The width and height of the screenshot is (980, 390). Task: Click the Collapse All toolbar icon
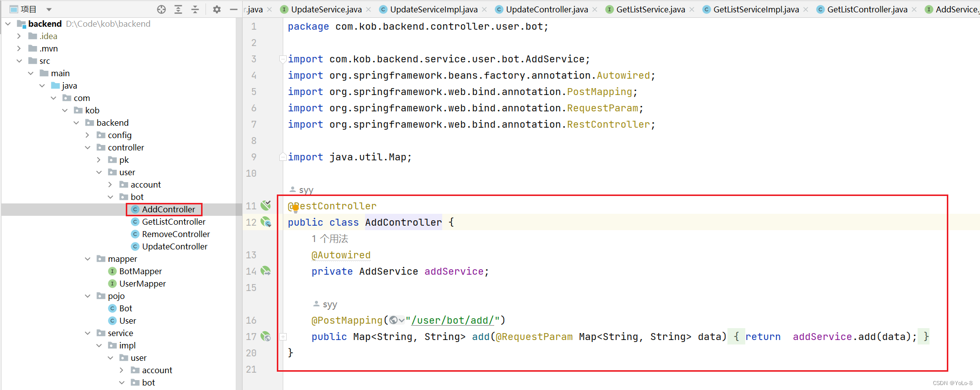[195, 9]
